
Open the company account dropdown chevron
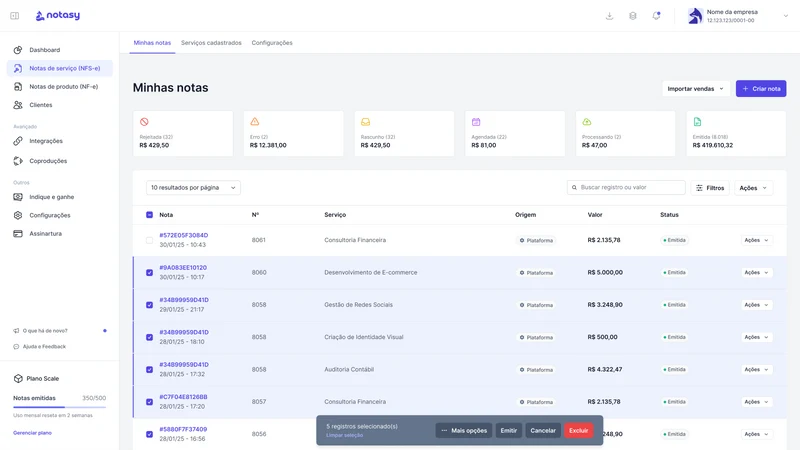(786, 16)
